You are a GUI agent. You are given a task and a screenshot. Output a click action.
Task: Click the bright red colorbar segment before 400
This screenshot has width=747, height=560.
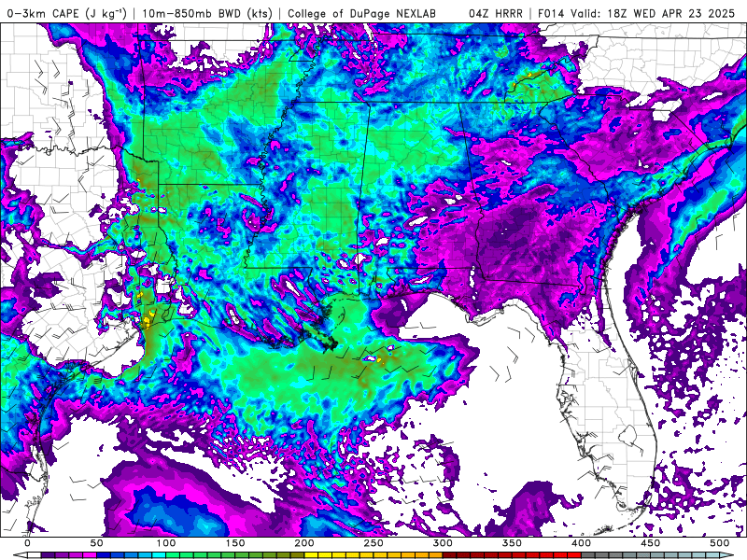tap(574, 555)
